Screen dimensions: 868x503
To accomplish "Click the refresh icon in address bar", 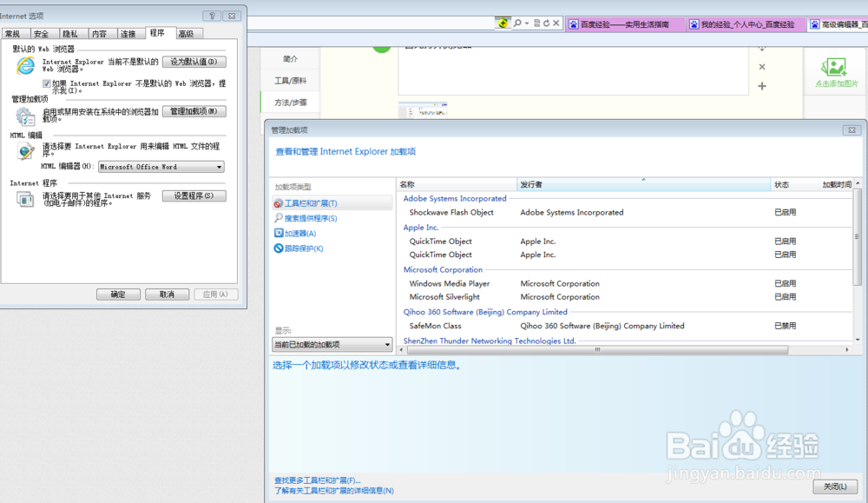I will tap(546, 23).
